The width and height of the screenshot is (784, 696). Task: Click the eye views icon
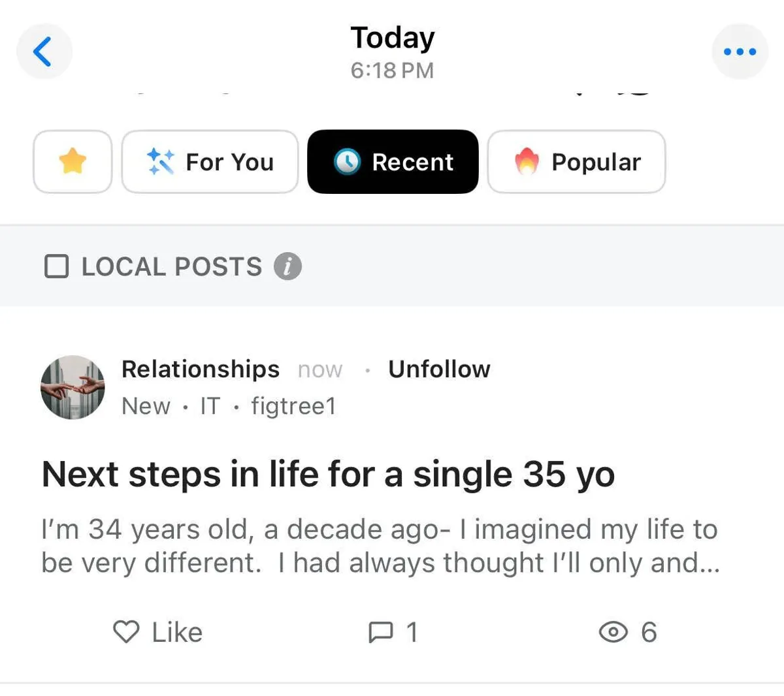[613, 632]
